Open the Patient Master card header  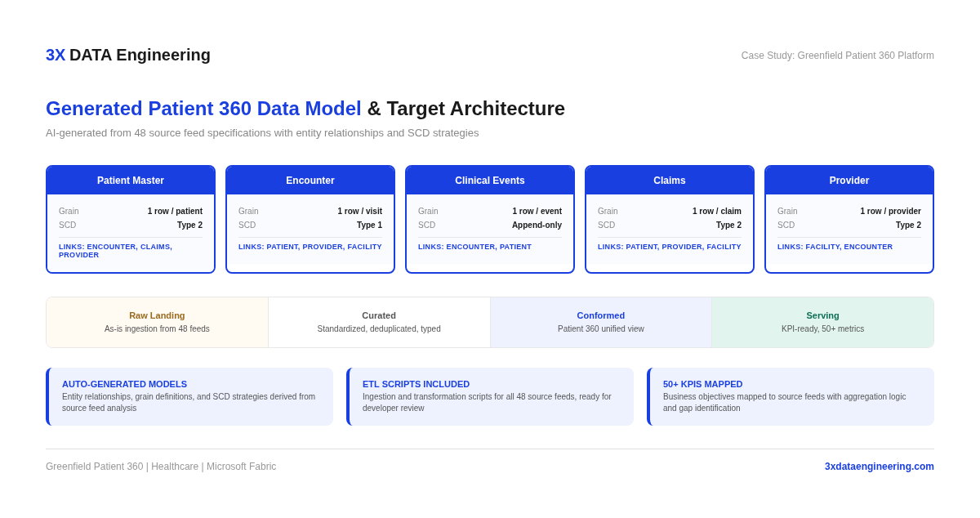pos(131,181)
